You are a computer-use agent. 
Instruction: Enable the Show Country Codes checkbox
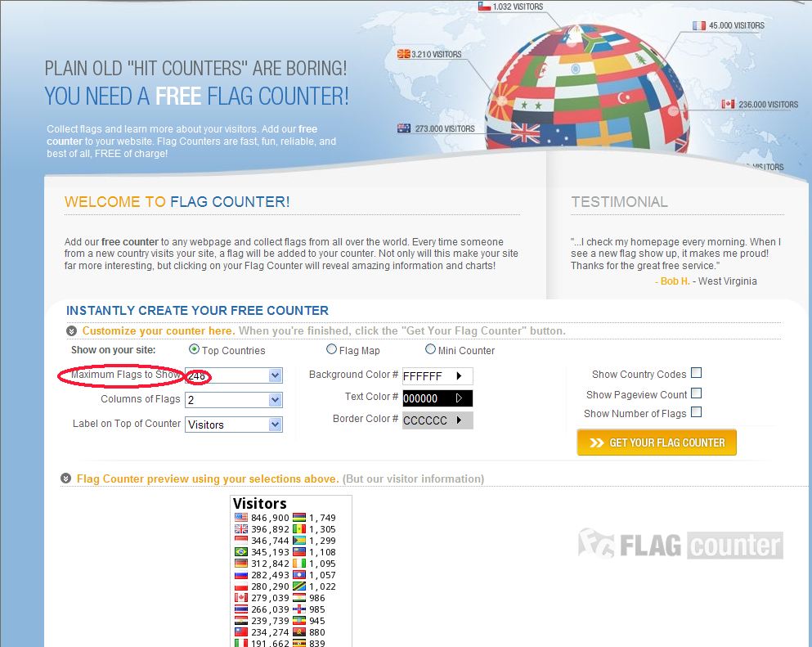697,373
